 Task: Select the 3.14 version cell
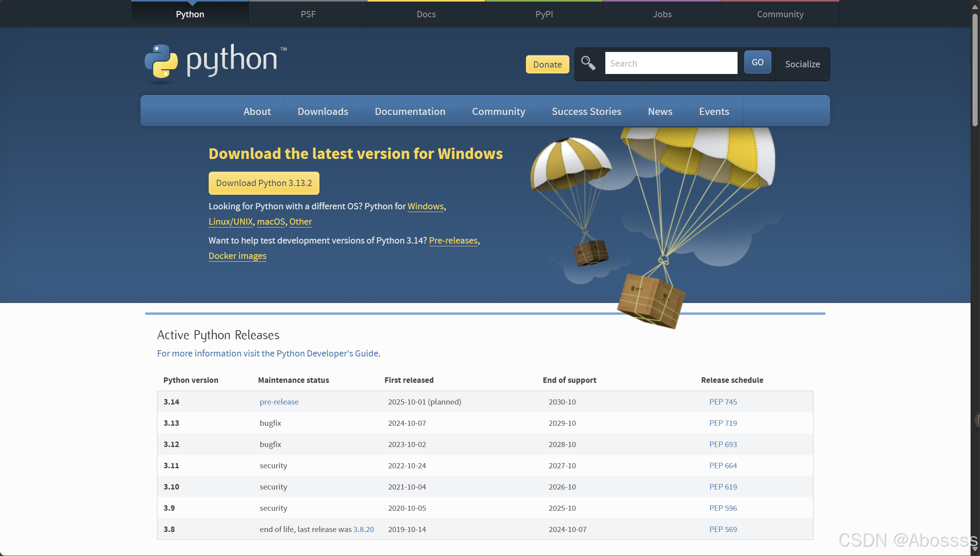point(171,402)
